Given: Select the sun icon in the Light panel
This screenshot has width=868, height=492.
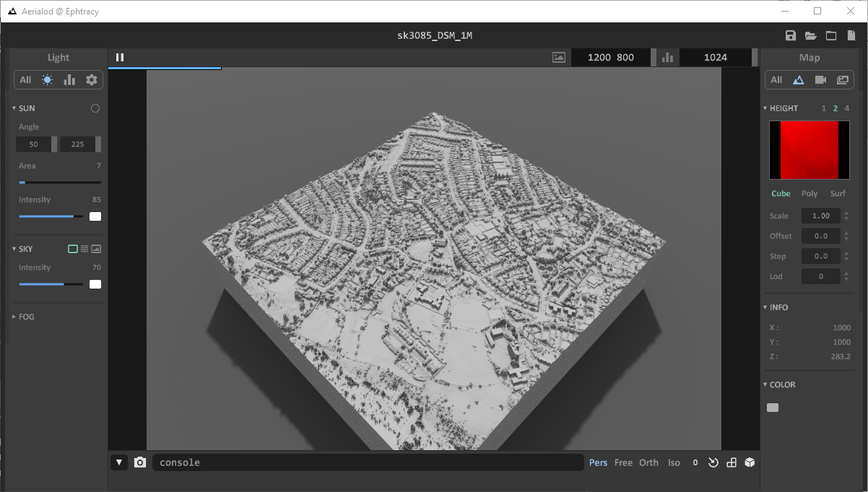Looking at the screenshot, I should click(47, 79).
